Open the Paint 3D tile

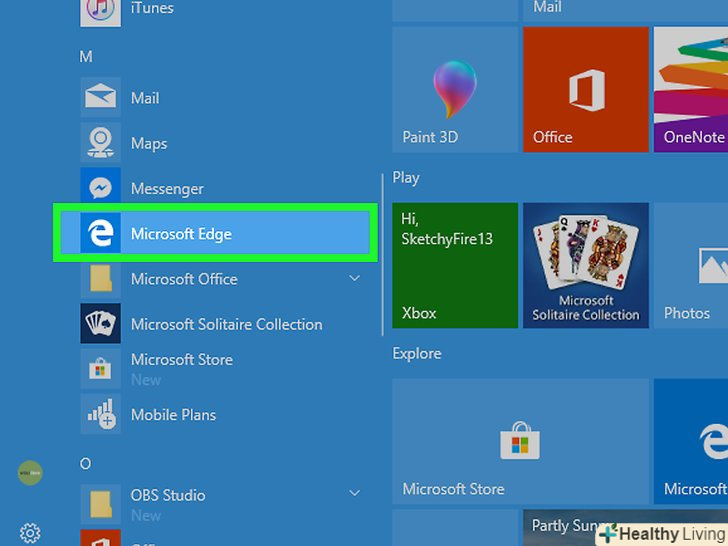click(x=455, y=89)
